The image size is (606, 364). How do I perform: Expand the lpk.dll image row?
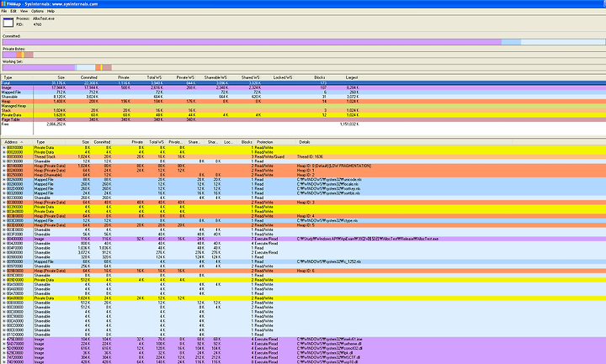(x=4, y=353)
